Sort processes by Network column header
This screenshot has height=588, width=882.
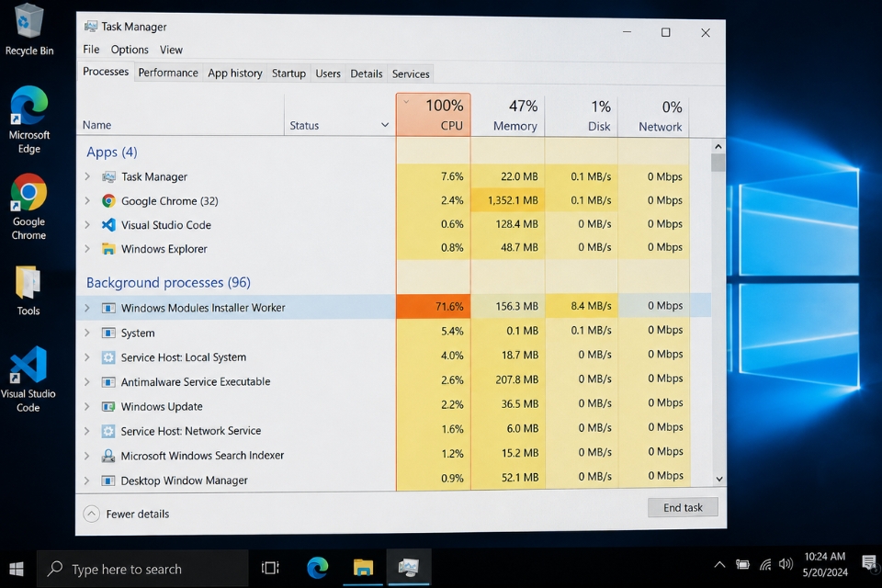pos(653,117)
